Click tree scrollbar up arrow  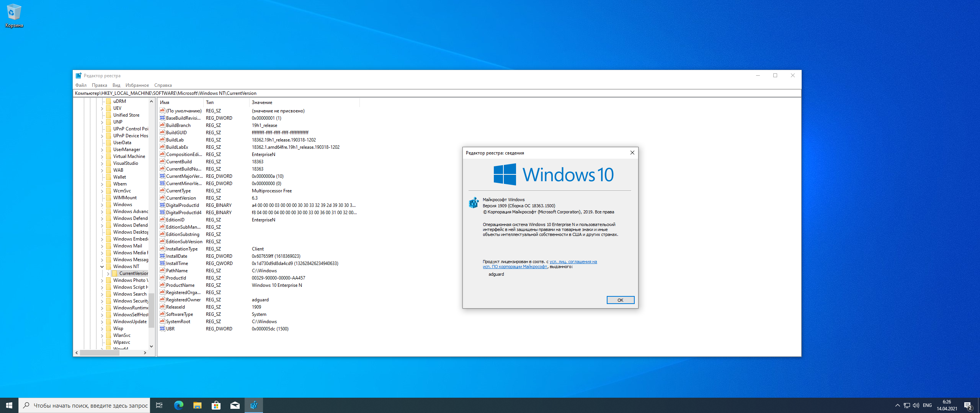tap(151, 101)
